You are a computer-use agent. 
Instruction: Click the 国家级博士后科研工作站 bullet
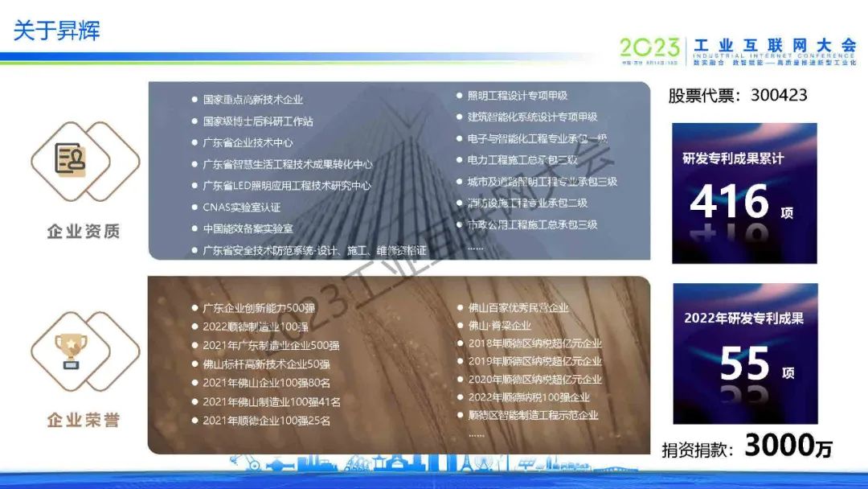click(257, 121)
